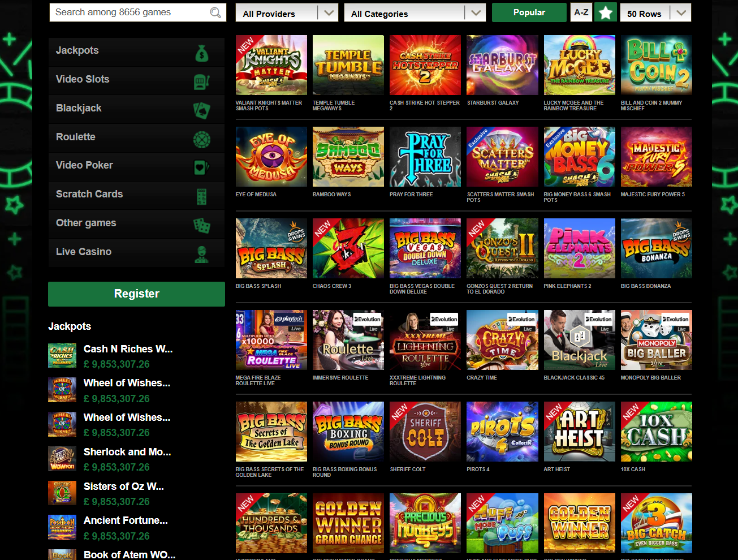Expand the All Categories dropdown
Viewport: 738px width, 560px height.
[415, 13]
